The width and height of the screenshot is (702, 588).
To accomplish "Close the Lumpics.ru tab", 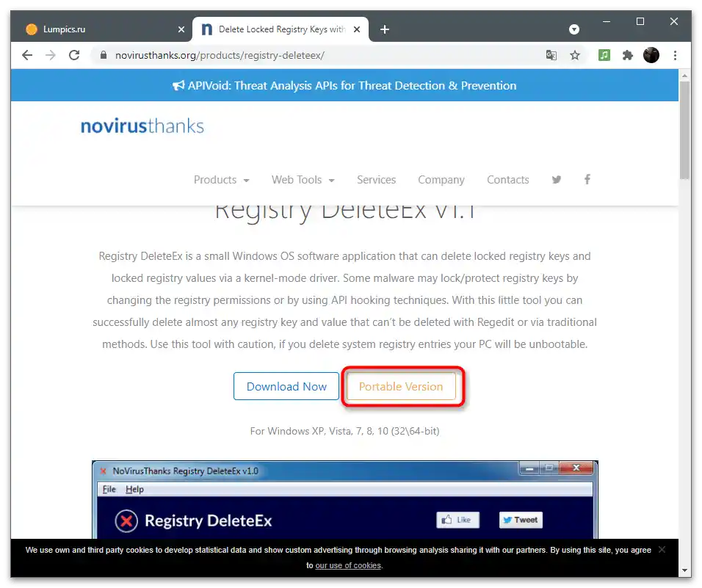I will coord(181,29).
